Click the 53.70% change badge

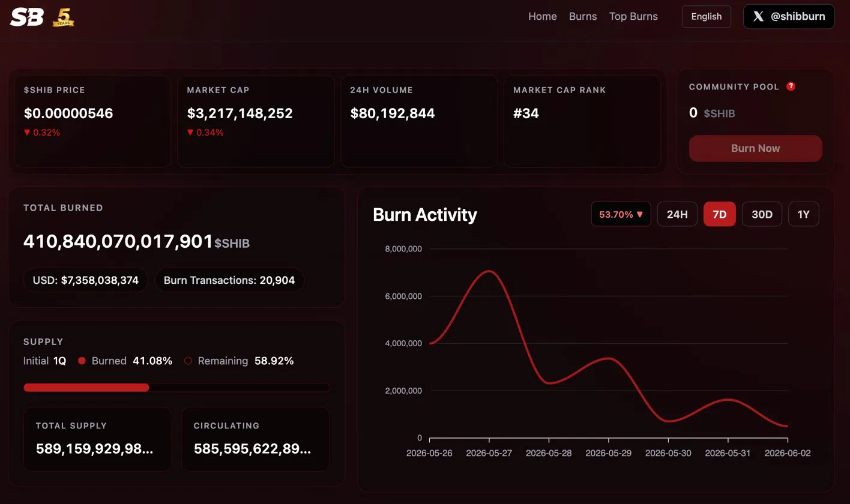(x=621, y=214)
